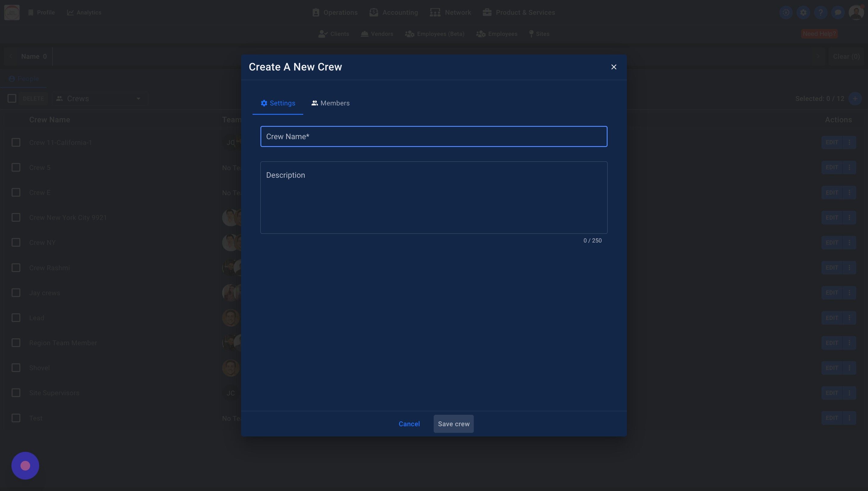Image resolution: width=868 pixels, height=491 pixels.
Task: Click the purple record bubble icon
Action: tap(25, 466)
